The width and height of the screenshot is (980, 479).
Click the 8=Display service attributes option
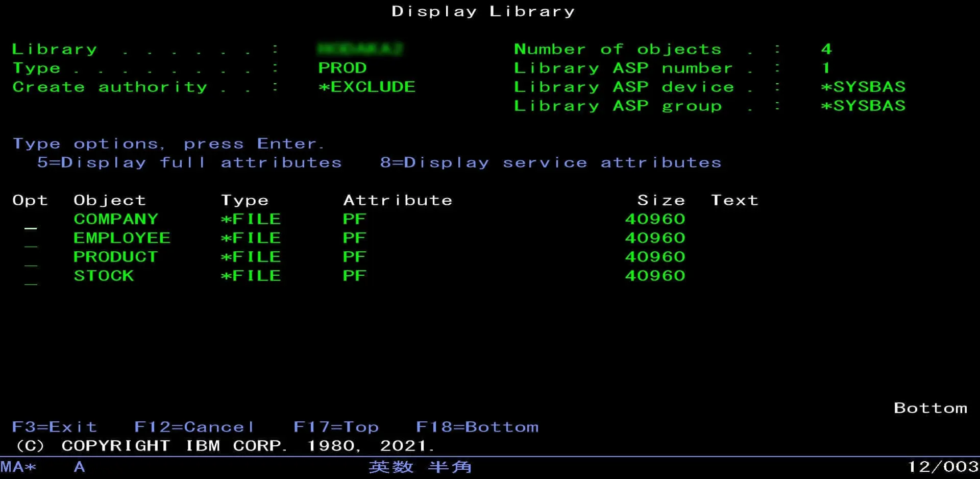coord(551,162)
